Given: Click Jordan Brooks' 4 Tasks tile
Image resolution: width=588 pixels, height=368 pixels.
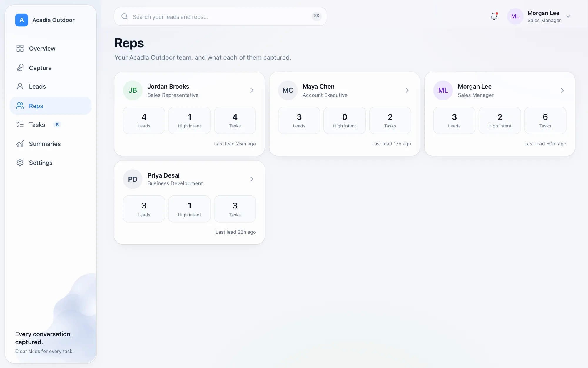Looking at the screenshot, I should point(235,120).
